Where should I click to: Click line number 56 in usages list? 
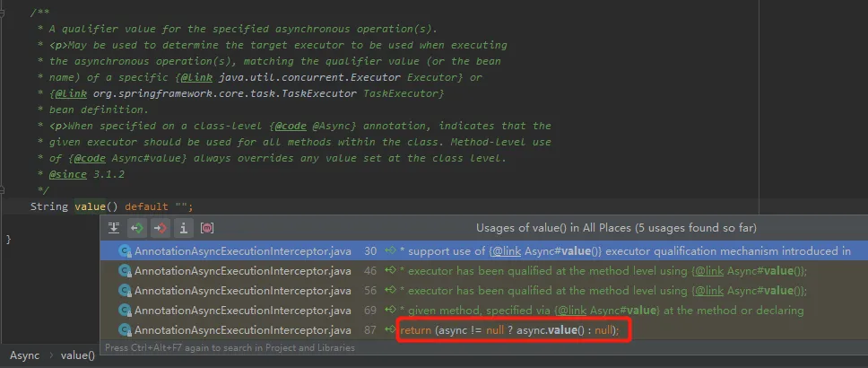point(370,291)
